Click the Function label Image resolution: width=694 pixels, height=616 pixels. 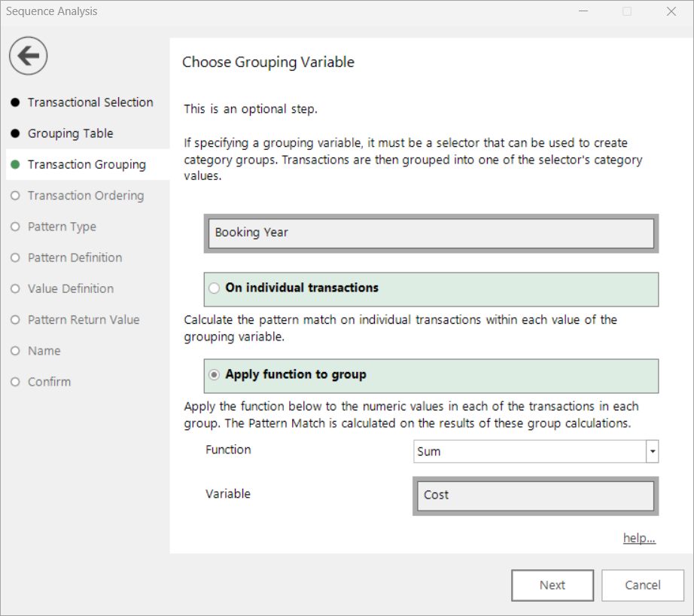(x=228, y=450)
